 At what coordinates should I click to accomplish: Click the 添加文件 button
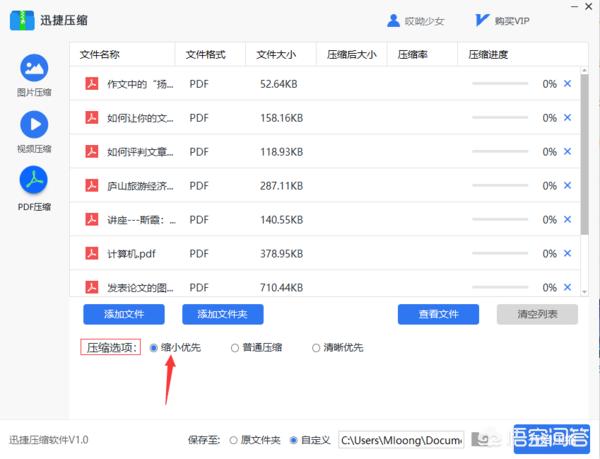point(124,314)
